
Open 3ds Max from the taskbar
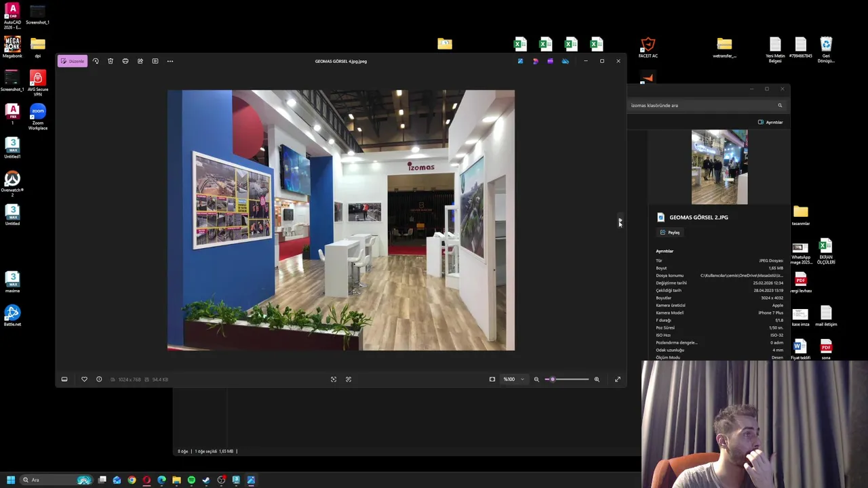236,480
